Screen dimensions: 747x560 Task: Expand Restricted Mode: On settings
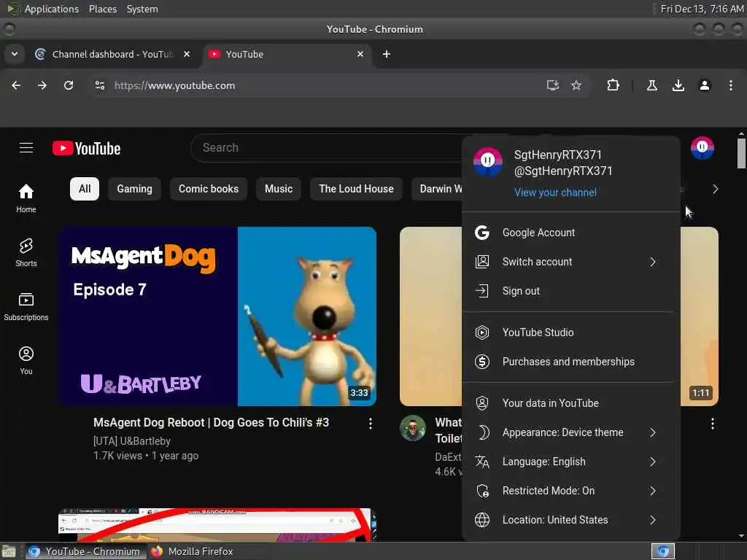tap(653, 491)
